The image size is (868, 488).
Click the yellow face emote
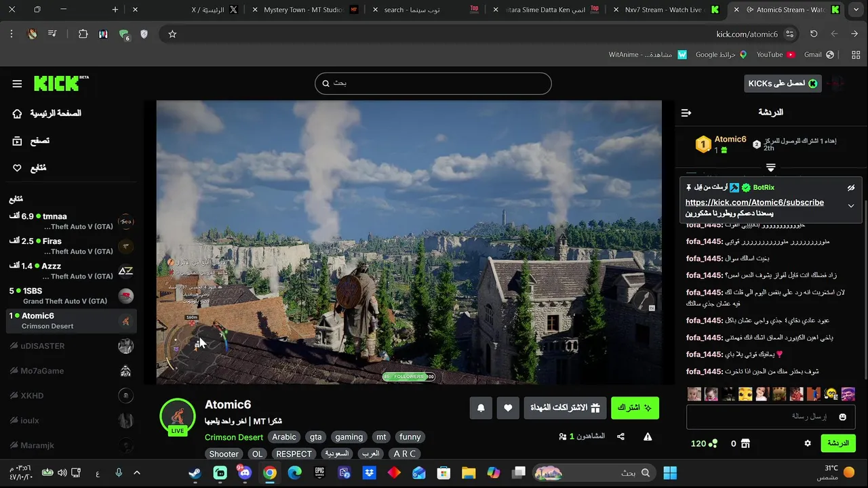[745, 394]
